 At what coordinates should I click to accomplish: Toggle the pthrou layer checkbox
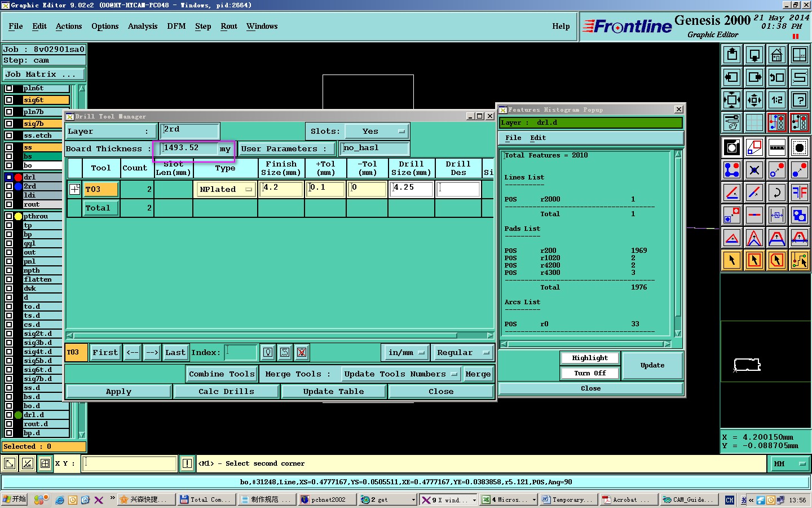tap(9, 216)
